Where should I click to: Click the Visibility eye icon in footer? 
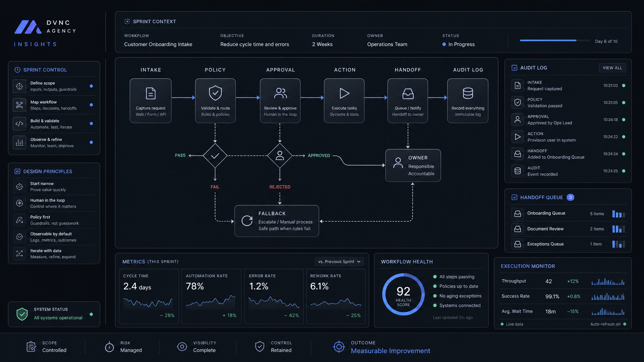(x=182, y=347)
